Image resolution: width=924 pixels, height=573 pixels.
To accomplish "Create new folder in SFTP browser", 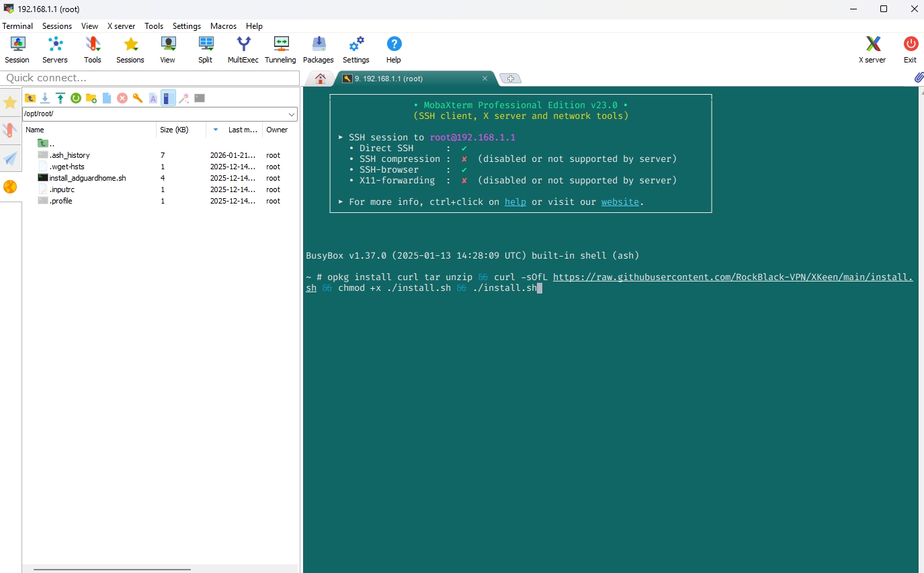I will 91,98.
